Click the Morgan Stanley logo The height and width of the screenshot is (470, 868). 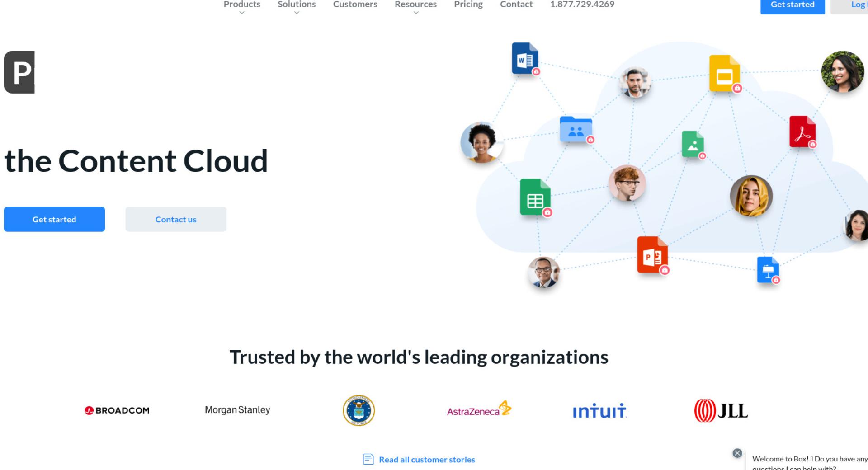pyautogui.click(x=237, y=410)
